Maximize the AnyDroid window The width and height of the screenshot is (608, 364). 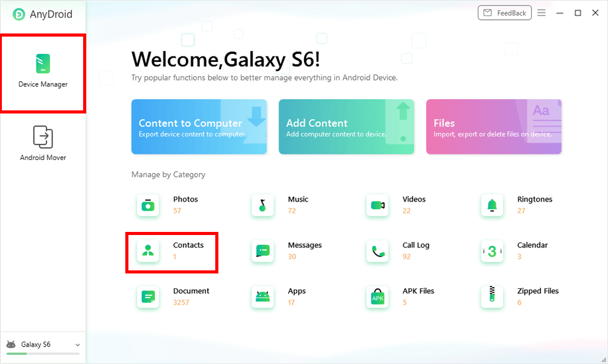[x=578, y=13]
